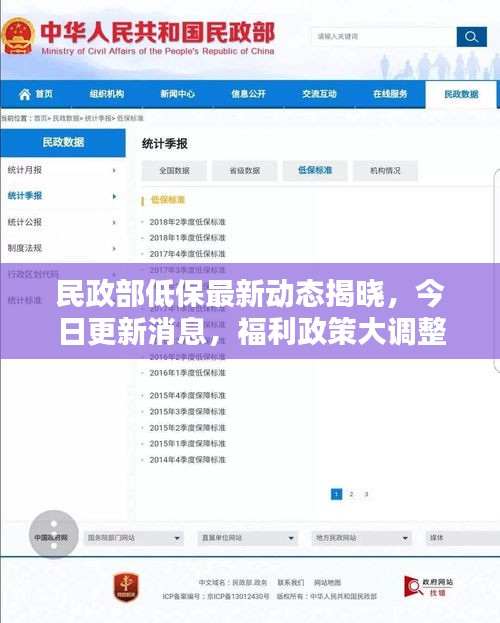The height and width of the screenshot is (623, 500).
Task: Go to page 2 of results
Action: (351, 494)
